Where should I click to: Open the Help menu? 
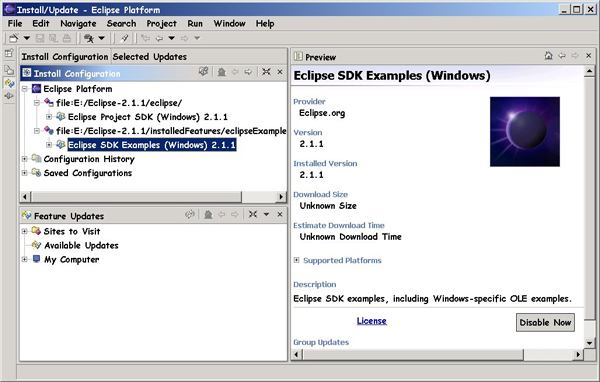[x=265, y=24]
